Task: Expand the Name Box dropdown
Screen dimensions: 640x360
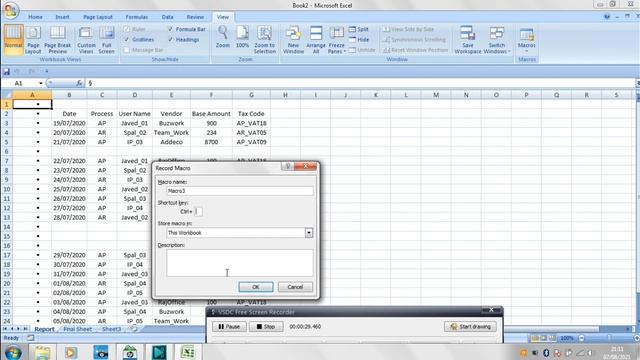Action: pyautogui.click(x=40, y=83)
